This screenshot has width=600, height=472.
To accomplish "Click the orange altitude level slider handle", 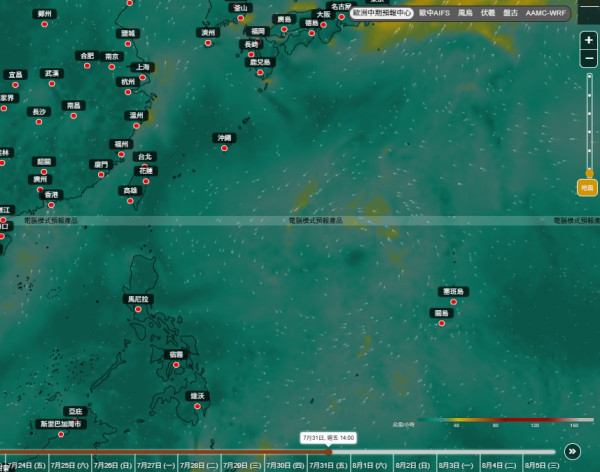I will (x=590, y=173).
